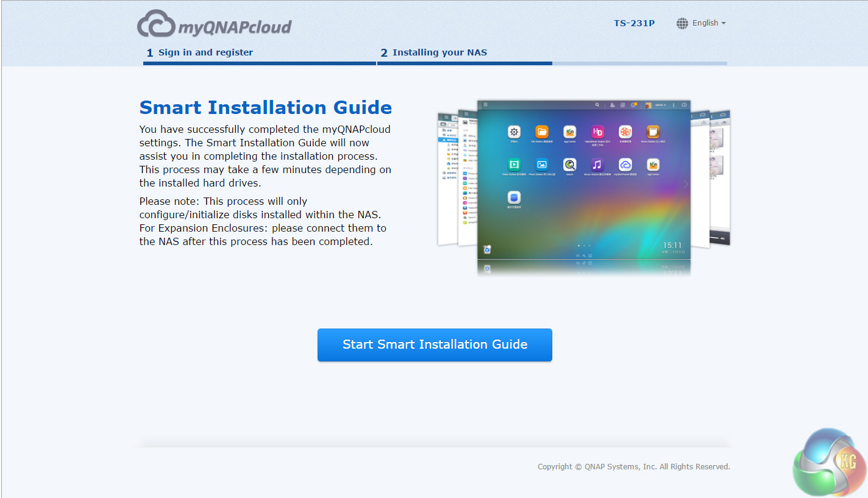The image size is (868, 498).
Task: Go to step 1 Sign in and register
Action: [200, 52]
